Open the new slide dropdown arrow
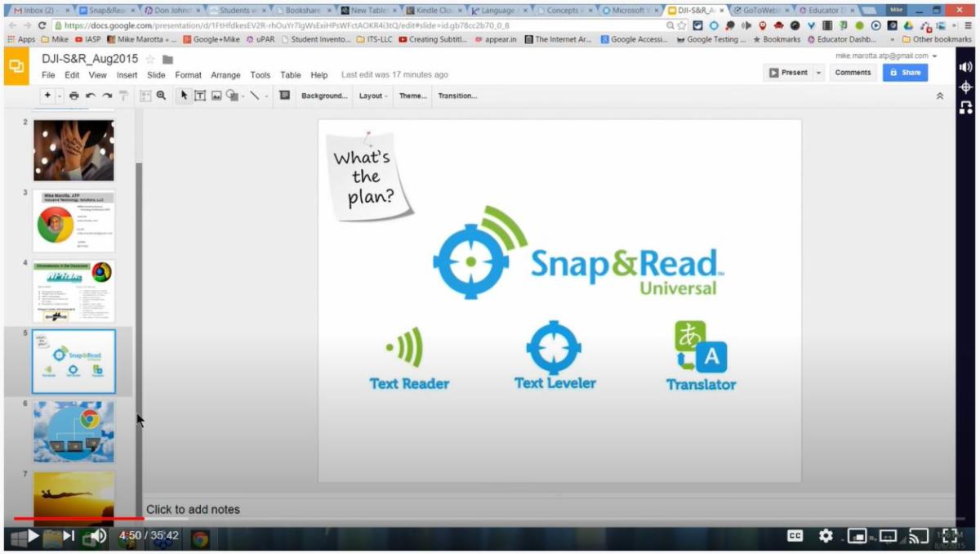 [58, 96]
